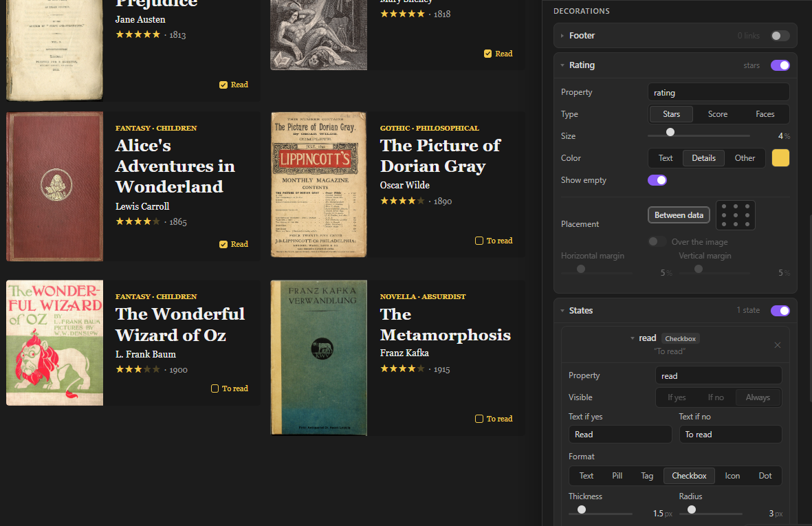Select Faces rating type
The image size is (812, 526).
click(765, 114)
